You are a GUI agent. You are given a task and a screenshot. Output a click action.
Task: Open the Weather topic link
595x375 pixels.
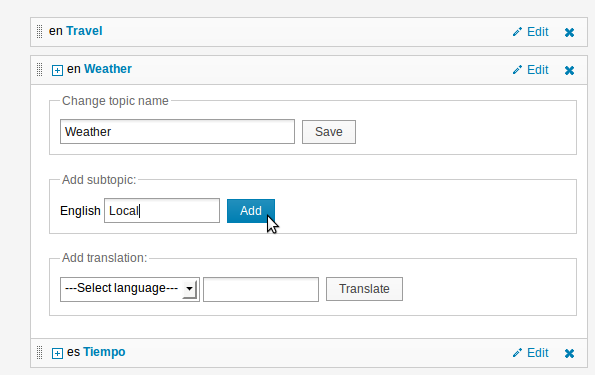108,69
